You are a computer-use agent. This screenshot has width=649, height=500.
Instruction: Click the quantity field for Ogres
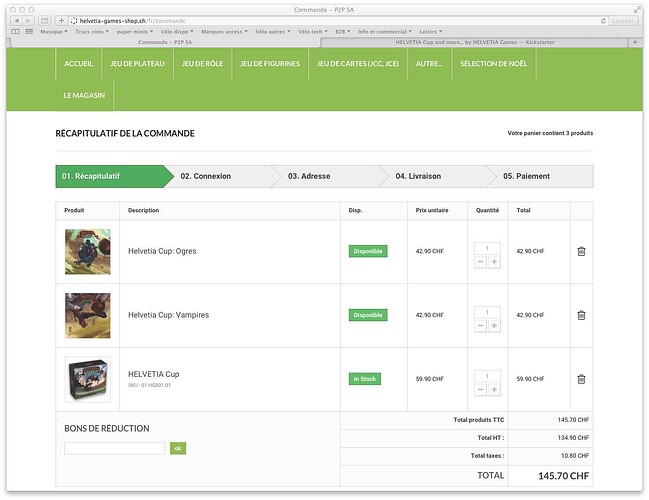(x=487, y=248)
